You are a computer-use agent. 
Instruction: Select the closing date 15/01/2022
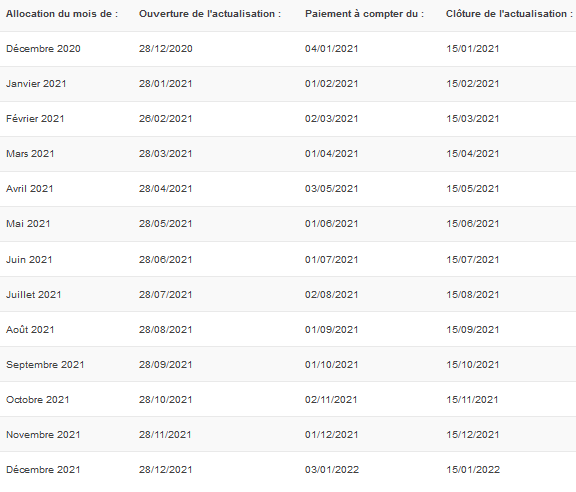(x=473, y=470)
